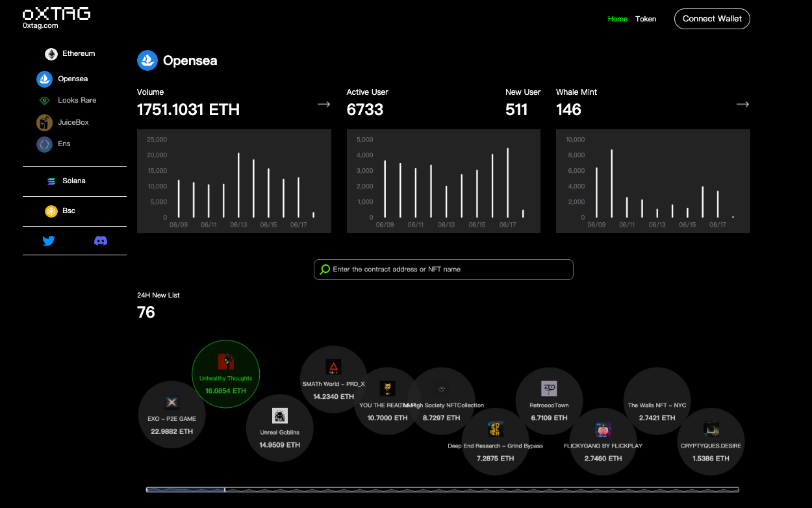Click the New User count 511
Image resolution: width=812 pixels, height=508 pixels.
click(516, 110)
